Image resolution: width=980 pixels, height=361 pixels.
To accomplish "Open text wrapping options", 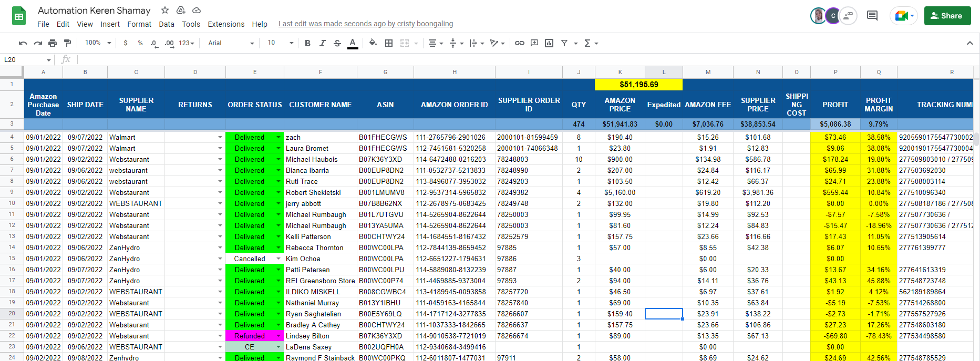I will pos(476,43).
